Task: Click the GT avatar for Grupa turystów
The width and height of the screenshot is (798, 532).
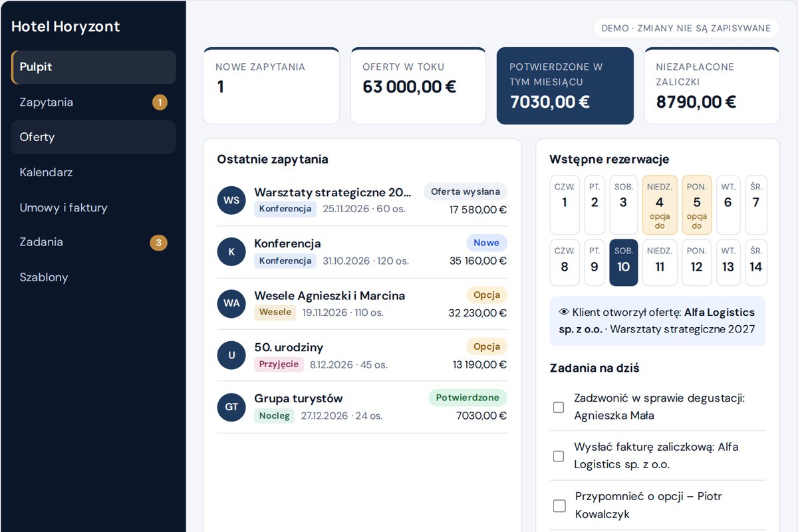Action: pyautogui.click(x=231, y=407)
